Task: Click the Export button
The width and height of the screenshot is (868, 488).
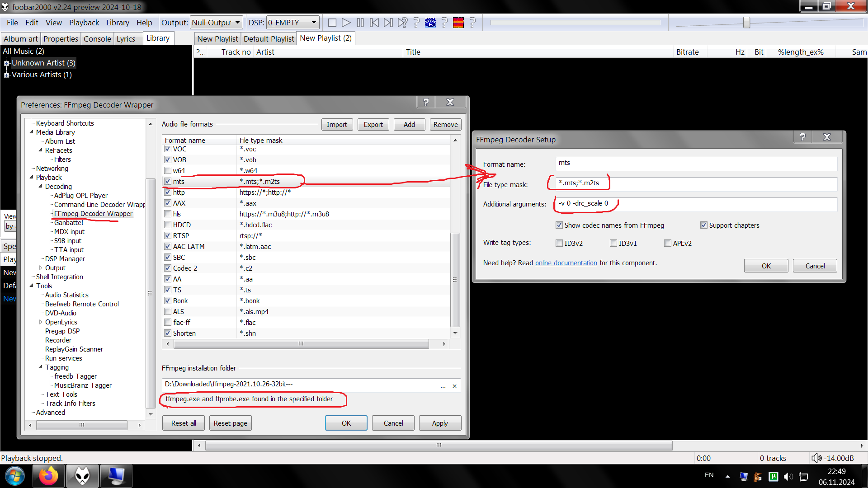Action: coord(373,125)
